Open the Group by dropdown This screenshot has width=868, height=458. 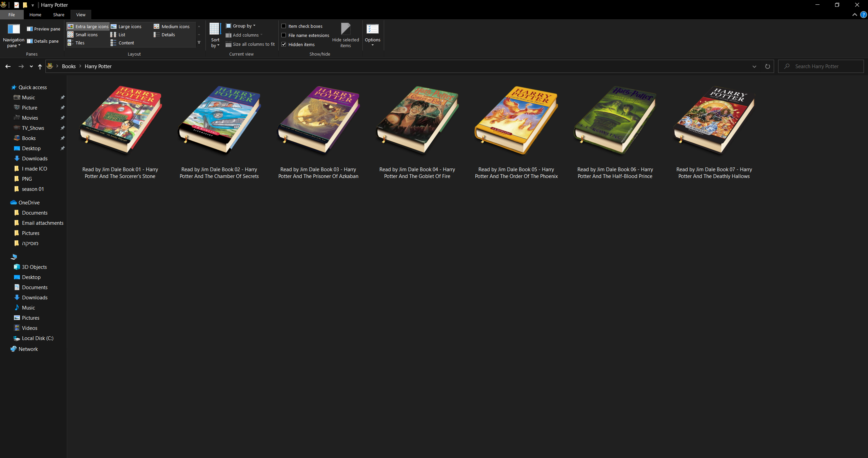241,25
